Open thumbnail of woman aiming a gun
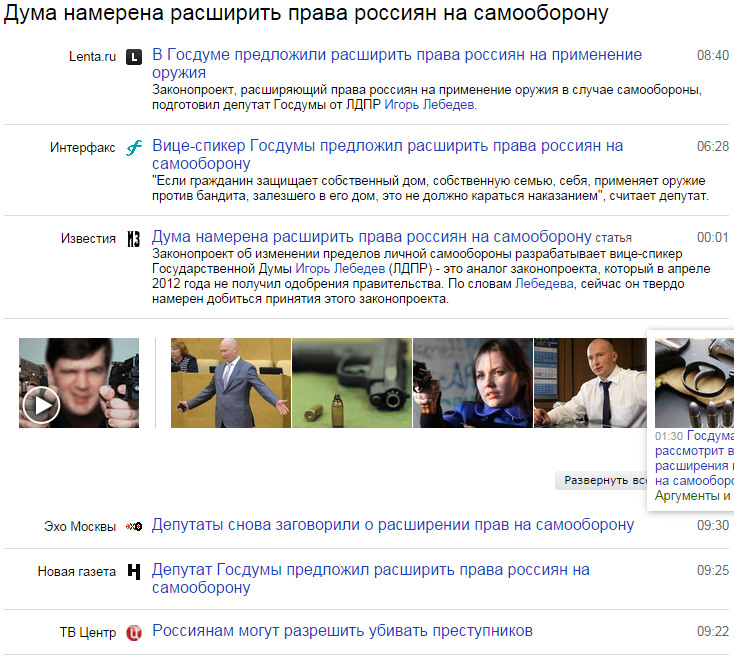Image resolution: width=734 pixels, height=658 pixels. pyautogui.click(x=473, y=383)
